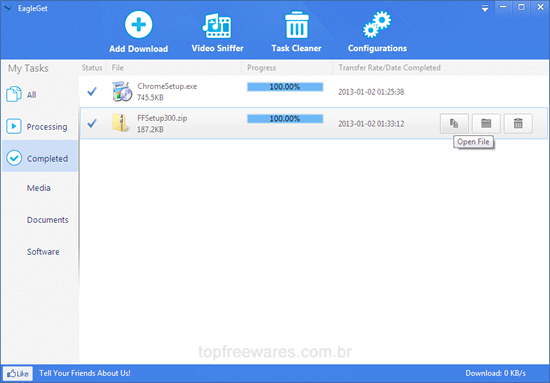Delete the FFSetup300.zip task
Screen dimensions: 550x383
(518, 123)
